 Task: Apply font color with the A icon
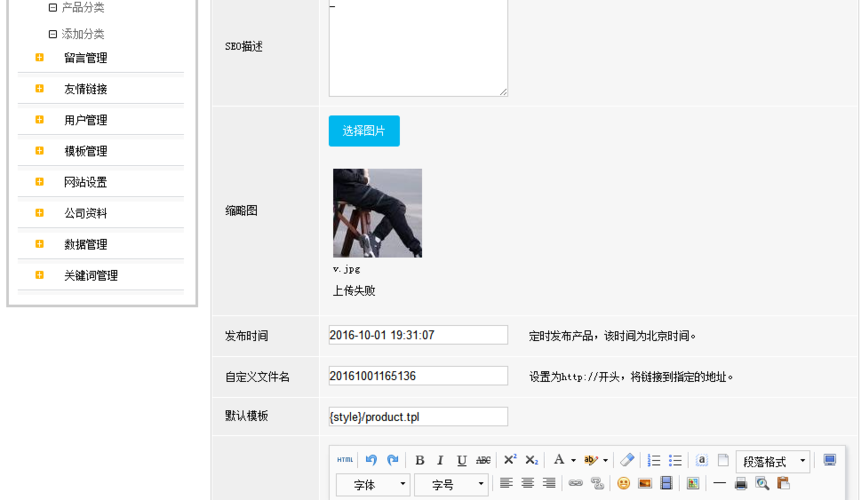559,459
